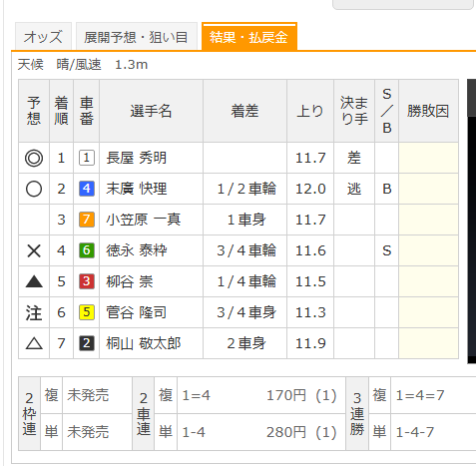476x466 pixels.
Task: Click the 2枠連 label cell
Action: click(x=29, y=414)
